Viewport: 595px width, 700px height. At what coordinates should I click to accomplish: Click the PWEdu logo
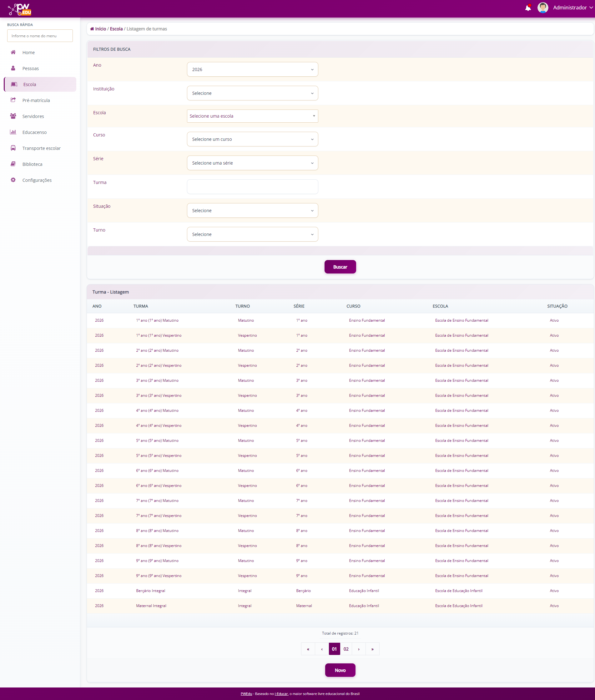(x=20, y=9)
